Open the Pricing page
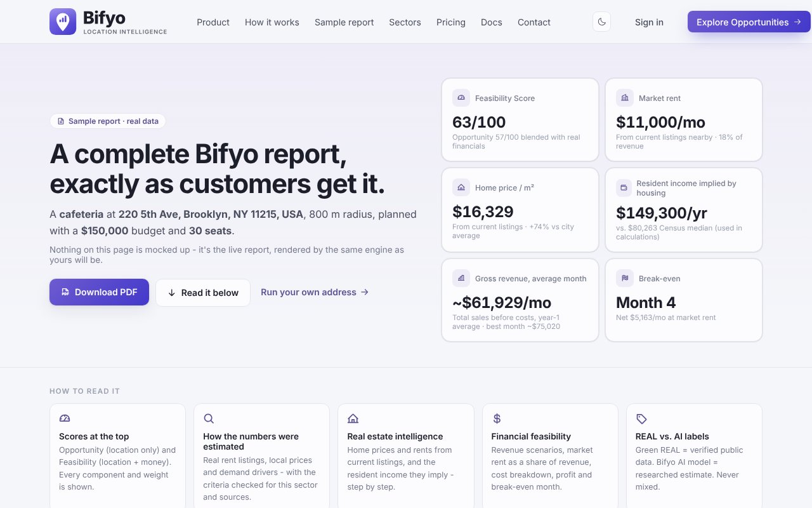Viewport: 812px width, 508px height. [451, 22]
